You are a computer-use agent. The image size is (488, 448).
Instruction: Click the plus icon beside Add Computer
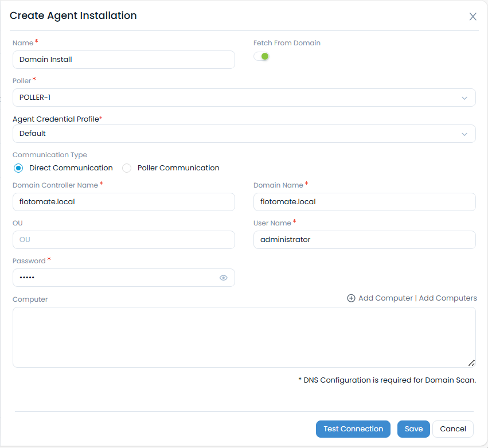pos(350,298)
